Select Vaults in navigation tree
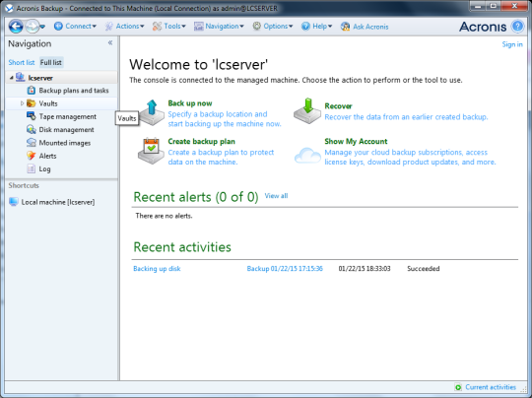Screen dimensions: 532x398 (48, 103)
